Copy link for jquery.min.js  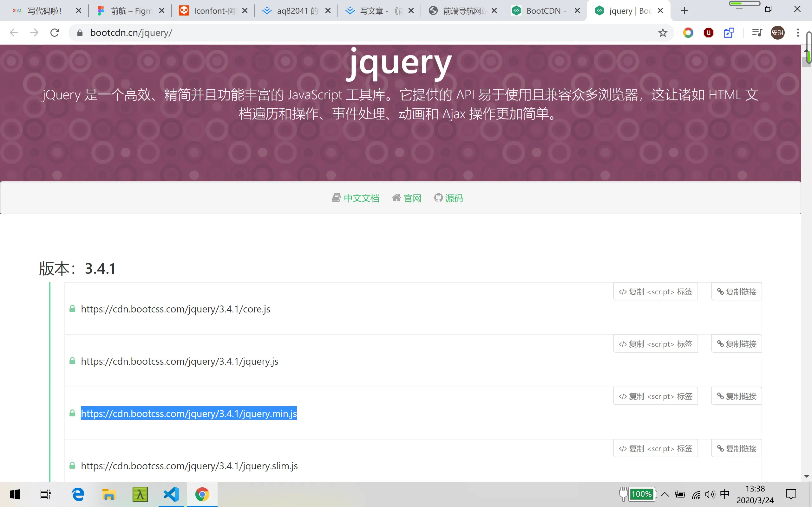click(x=737, y=396)
